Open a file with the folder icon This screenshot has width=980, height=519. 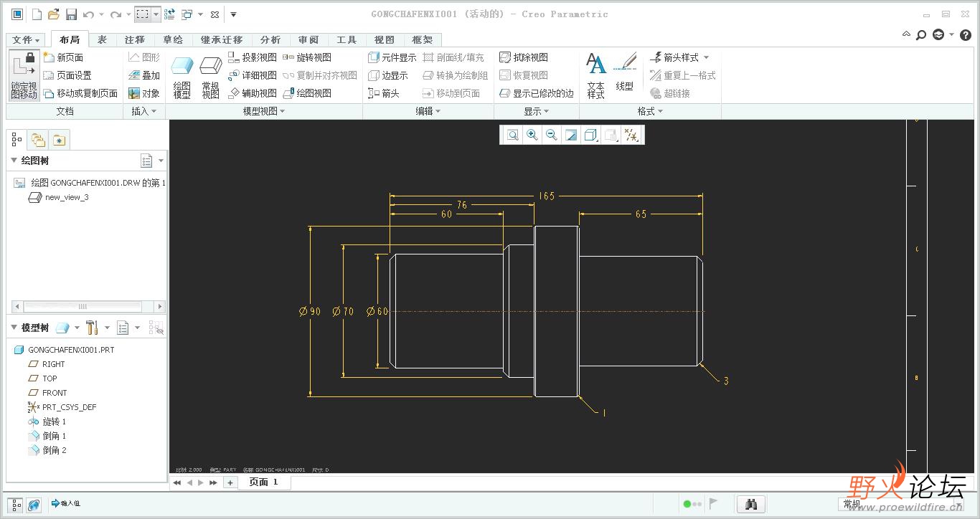click(x=54, y=14)
